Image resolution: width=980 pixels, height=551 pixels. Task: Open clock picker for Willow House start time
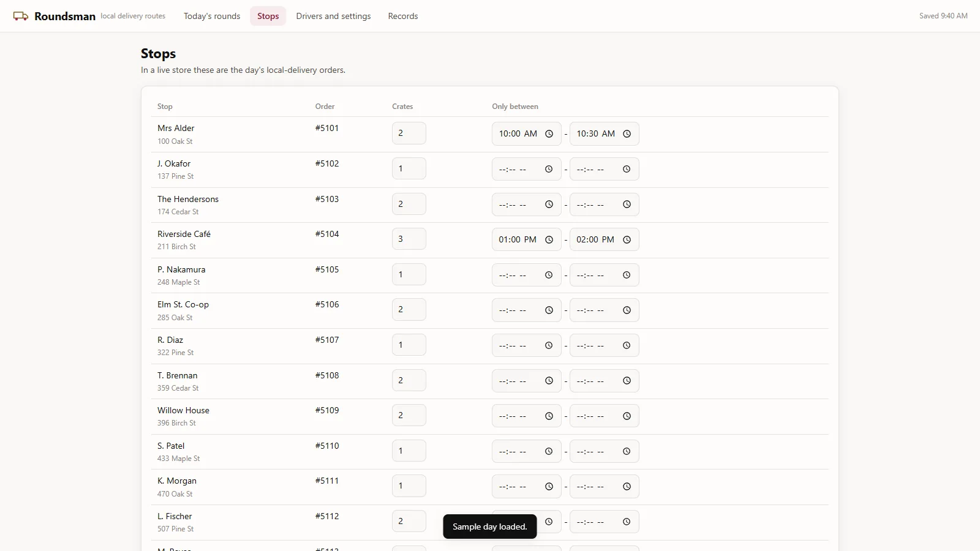pyautogui.click(x=549, y=416)
